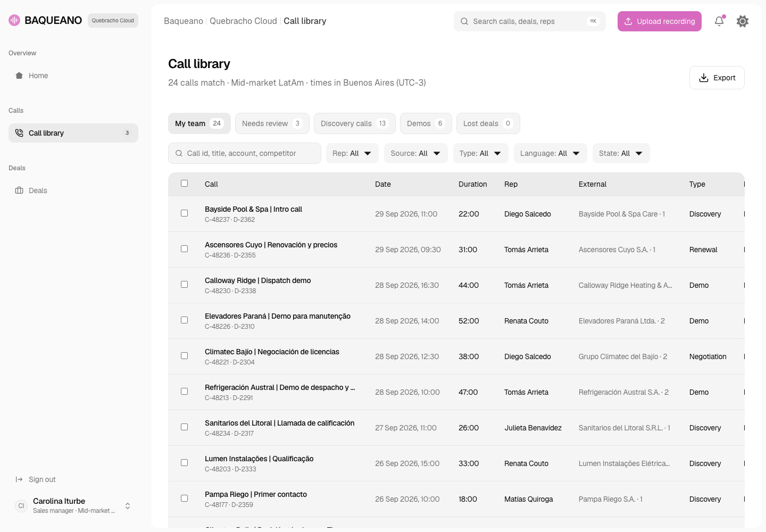The height and width of the screenshot is (532, 766).
Task: Click the magnifier icon in global search
Action: pyautogui.click(x=464, y=21)
